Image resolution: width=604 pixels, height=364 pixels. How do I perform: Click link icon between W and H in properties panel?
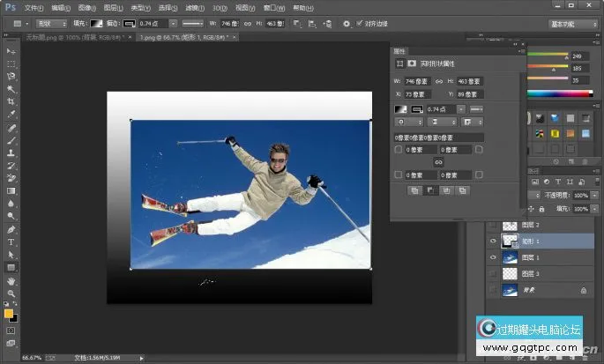point(439,81)
